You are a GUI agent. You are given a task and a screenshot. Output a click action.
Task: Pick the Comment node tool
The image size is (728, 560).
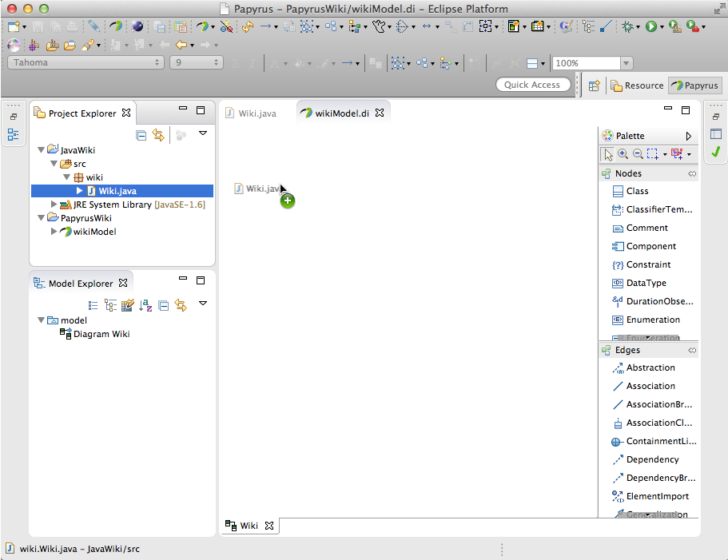click(646, 228)
